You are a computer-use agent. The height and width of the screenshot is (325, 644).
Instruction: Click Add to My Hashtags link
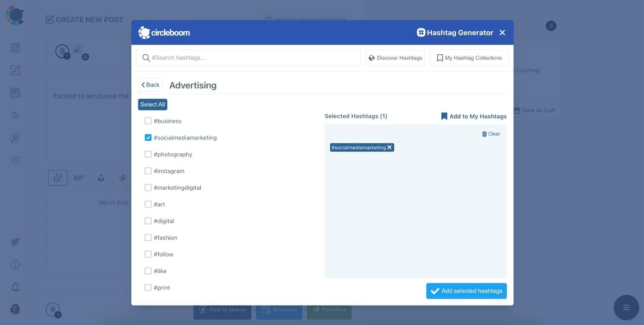pos(473,116)
